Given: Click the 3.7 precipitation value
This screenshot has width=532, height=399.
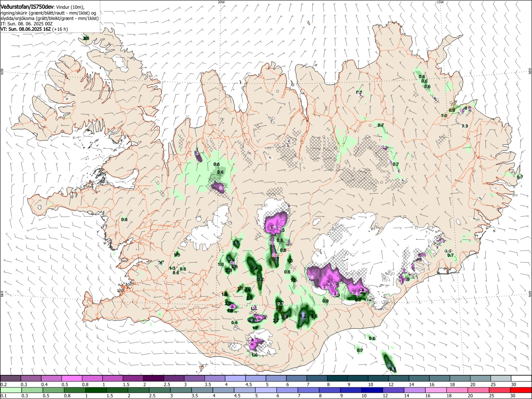Looking at the screenshot, I should tap(236, 243).
